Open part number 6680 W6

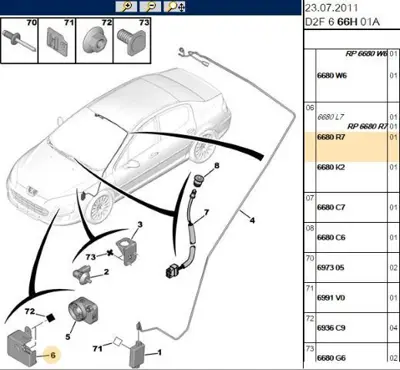[x=332, y=76]
